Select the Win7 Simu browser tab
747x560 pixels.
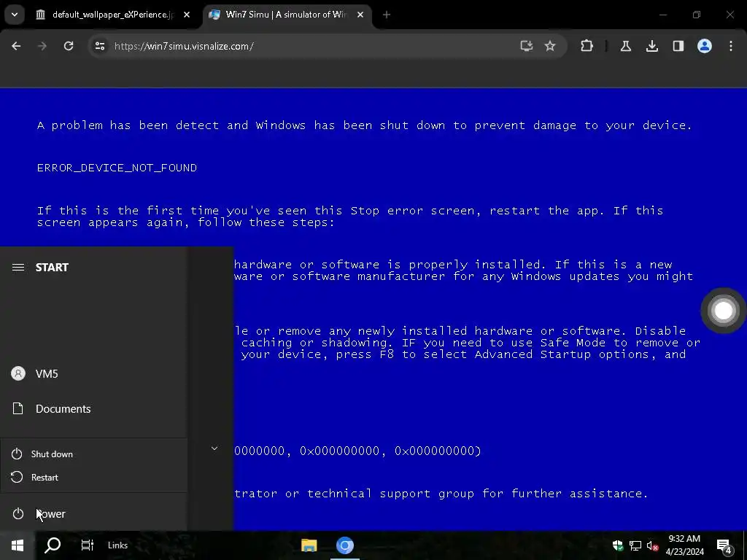coord(286,15)
